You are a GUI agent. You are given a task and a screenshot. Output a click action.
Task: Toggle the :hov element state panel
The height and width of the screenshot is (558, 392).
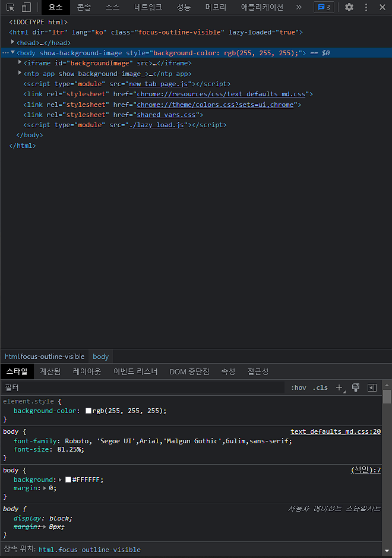(298, 387)
